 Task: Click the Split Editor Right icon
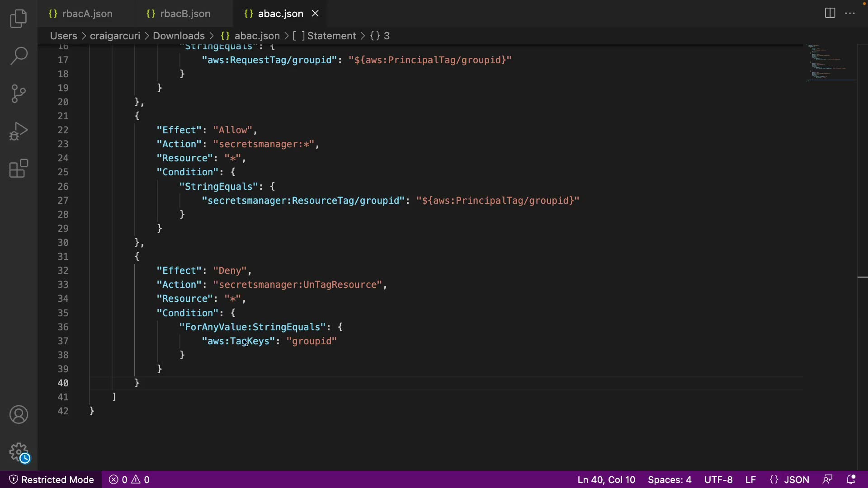pos(830,13)
